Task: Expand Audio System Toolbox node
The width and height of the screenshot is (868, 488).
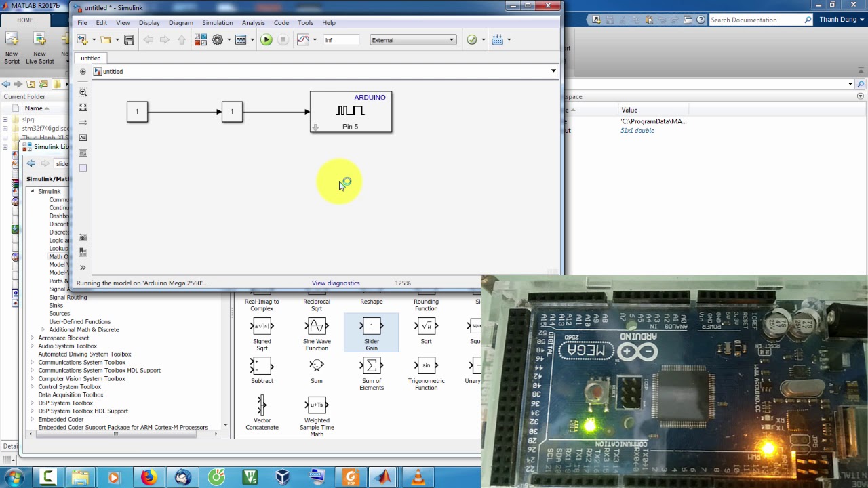Action: (32, 346)
